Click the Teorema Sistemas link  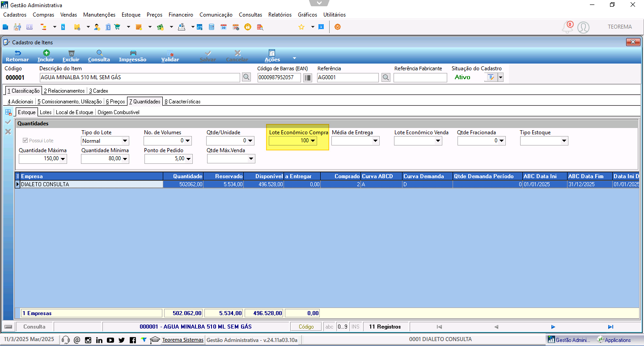click(182, 340)
